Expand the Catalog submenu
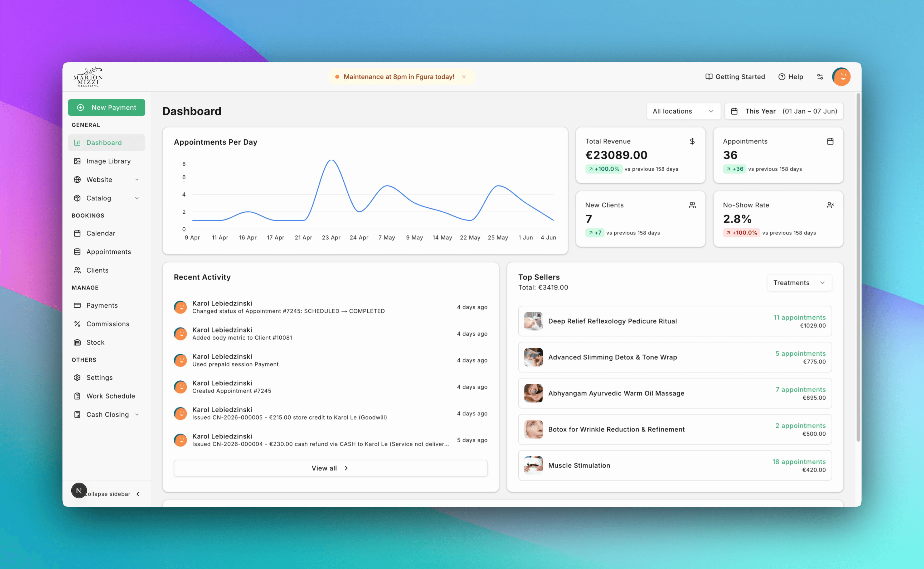Image resolution: width=924 pixels, height=569 pixels. click(x=106, y=198)
